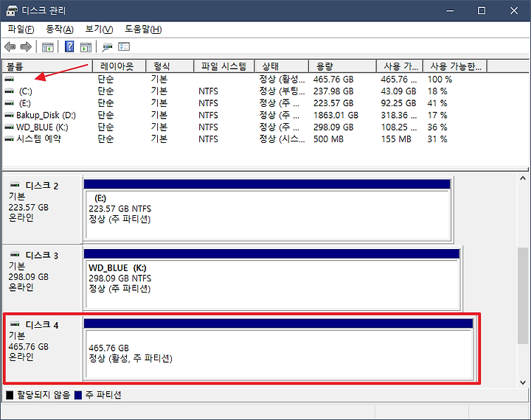Select the WD_BLUE (K:) volume icon
The image size is (531, 420).
click(x=10, y=127)
